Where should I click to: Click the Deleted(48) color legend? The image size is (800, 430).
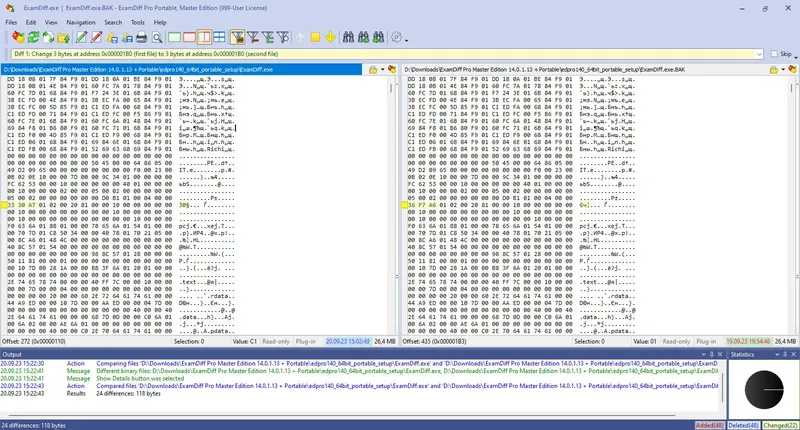743,425
